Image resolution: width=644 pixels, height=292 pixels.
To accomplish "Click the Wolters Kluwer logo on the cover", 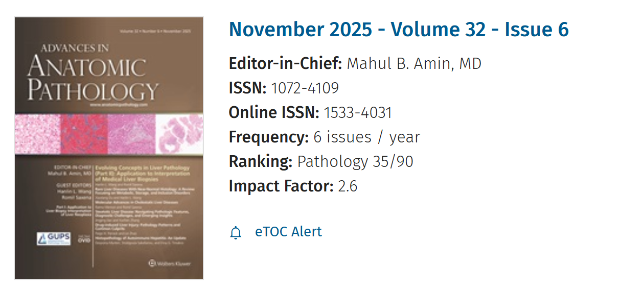I will (169, 263).
